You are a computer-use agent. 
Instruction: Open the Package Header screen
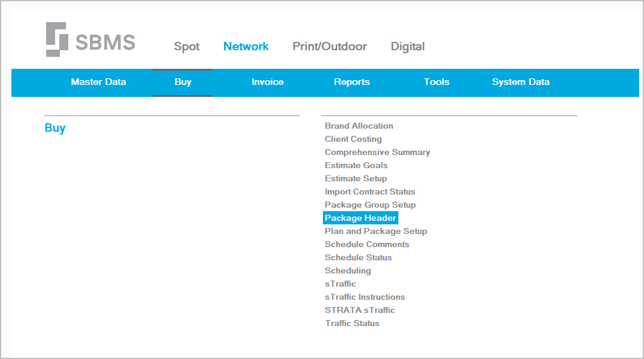click(x=361, y=218)
